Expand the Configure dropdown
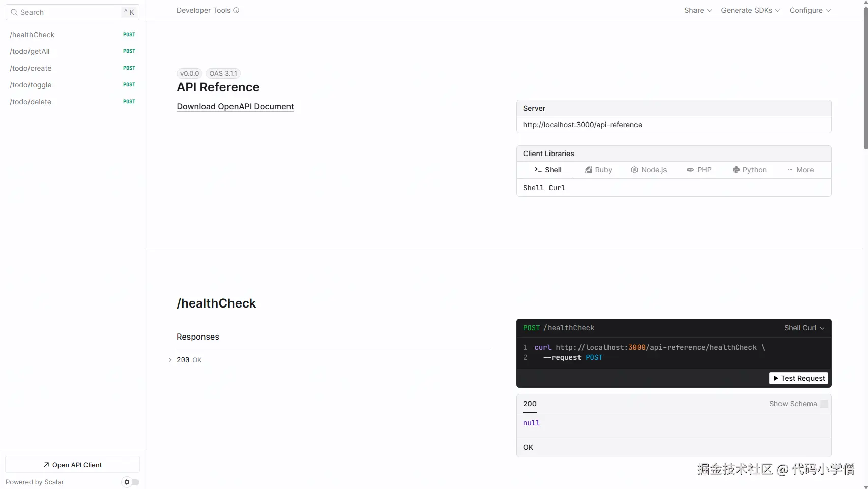 pos(810,10)
